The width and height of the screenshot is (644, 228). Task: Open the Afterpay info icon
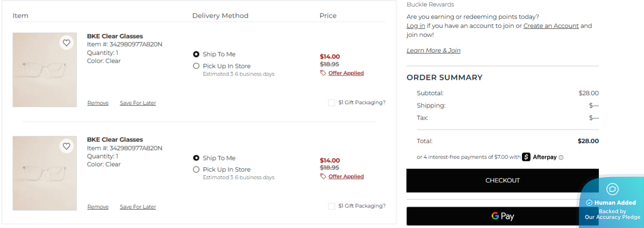[561, 157]
